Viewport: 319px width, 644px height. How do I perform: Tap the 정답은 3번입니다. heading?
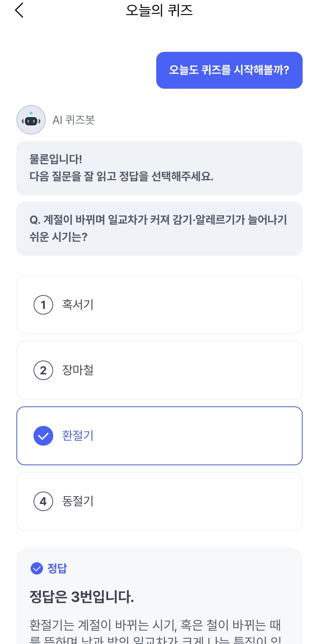coord(82,597)
